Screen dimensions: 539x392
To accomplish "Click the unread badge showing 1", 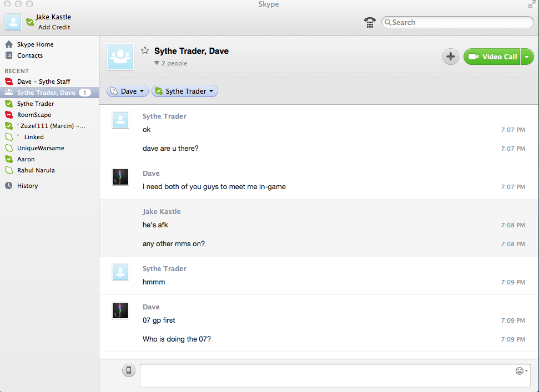I will click(84, 93).
